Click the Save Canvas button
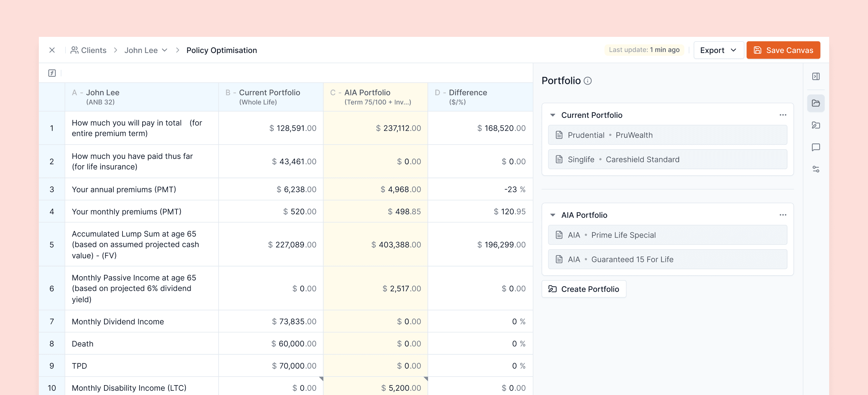Viewport: 868px width, 395px height. (783, 50)
